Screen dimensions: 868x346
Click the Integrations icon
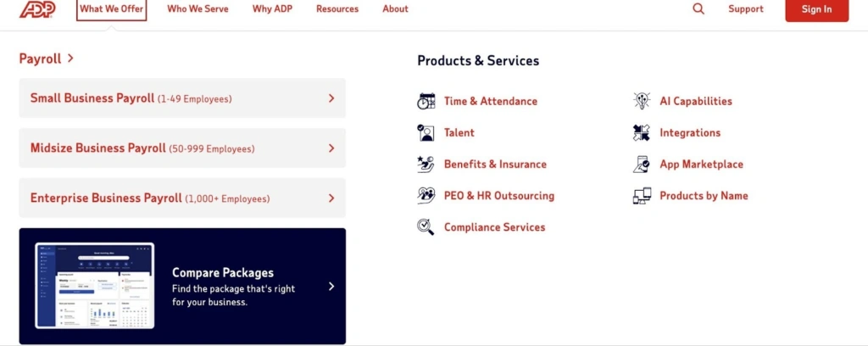(x=642, y=132)
